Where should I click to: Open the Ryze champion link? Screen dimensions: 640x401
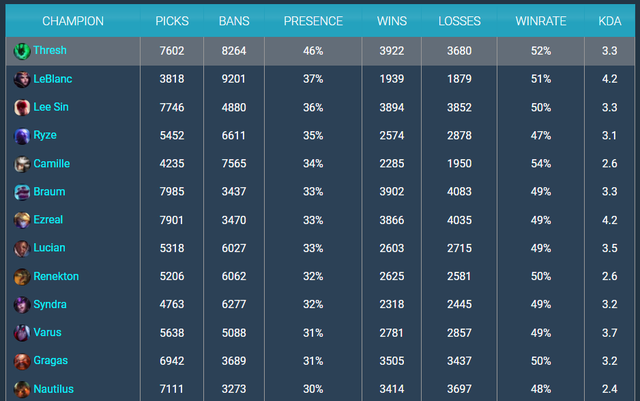click(x=45, y=136)
